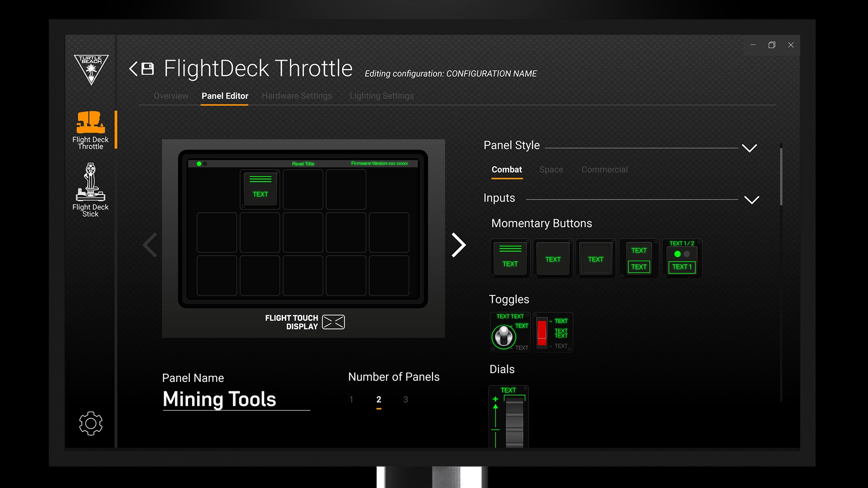Select the joystick-style toggle template
This screenshot has height=488, width=868.
(510, 332)
